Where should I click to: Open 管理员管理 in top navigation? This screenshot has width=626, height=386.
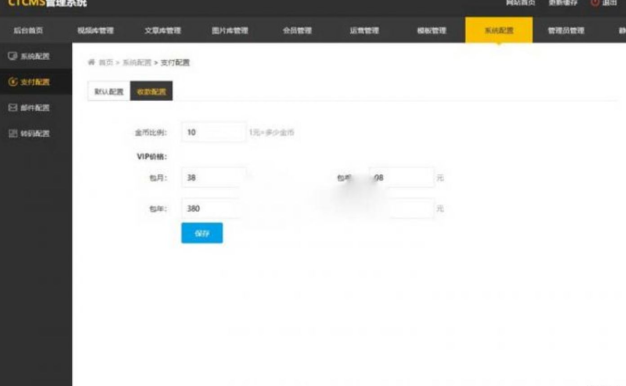(566, 30)
